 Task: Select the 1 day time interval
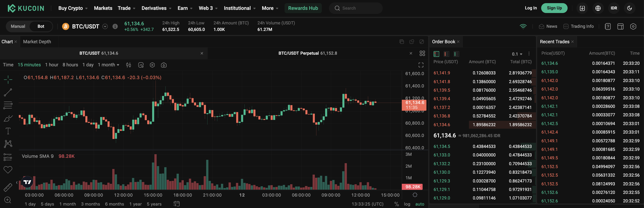click(x=88, y=65)
